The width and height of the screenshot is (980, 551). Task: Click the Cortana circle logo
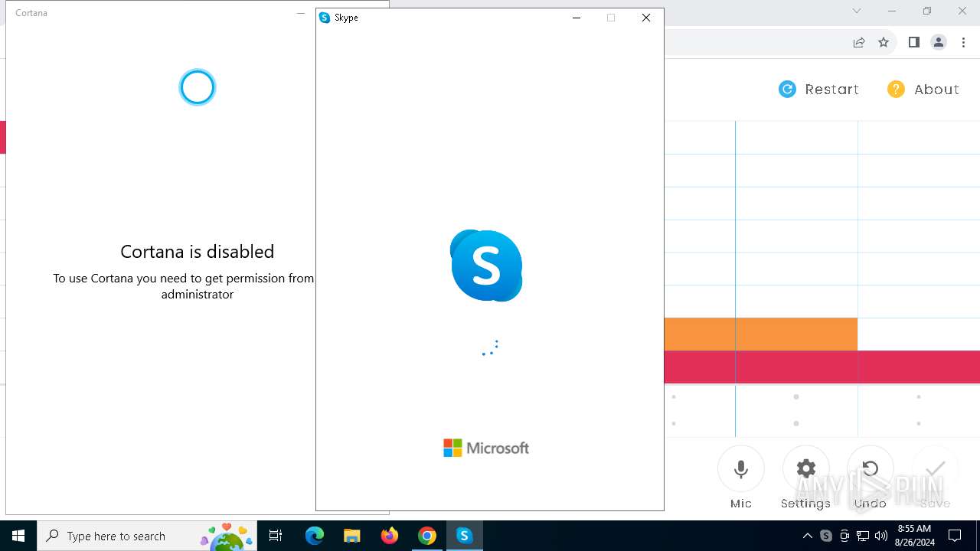point(198,87)
